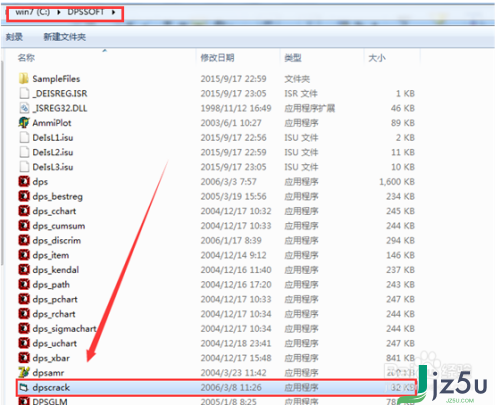This screenshot has height=405, width=500.
Task: Select the _DEISREG.ISR file icon
Action: [24, 93]
